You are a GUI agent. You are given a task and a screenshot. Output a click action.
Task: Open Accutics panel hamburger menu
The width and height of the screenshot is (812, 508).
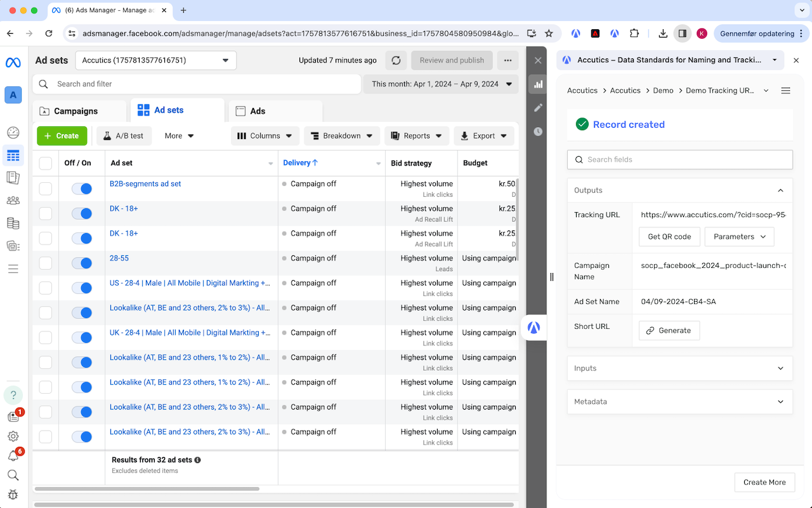tap(785, 91)
